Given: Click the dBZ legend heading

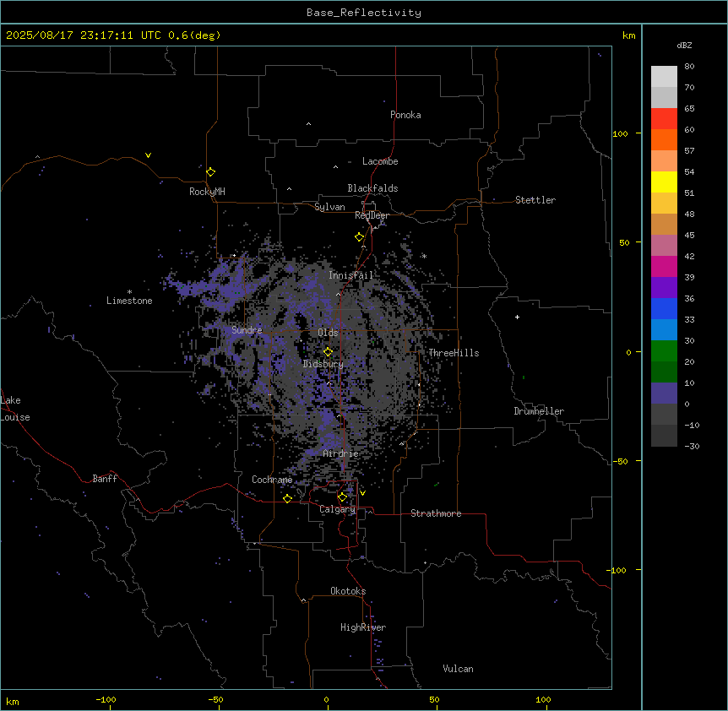Looking at the screenshot, I should (x=684, y=46).
